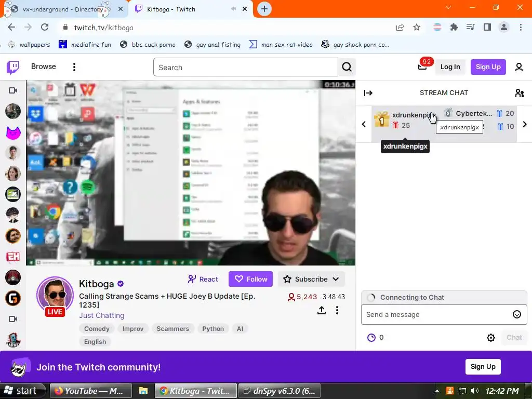
Task: Click the English tag
Action: coord(95,342)
